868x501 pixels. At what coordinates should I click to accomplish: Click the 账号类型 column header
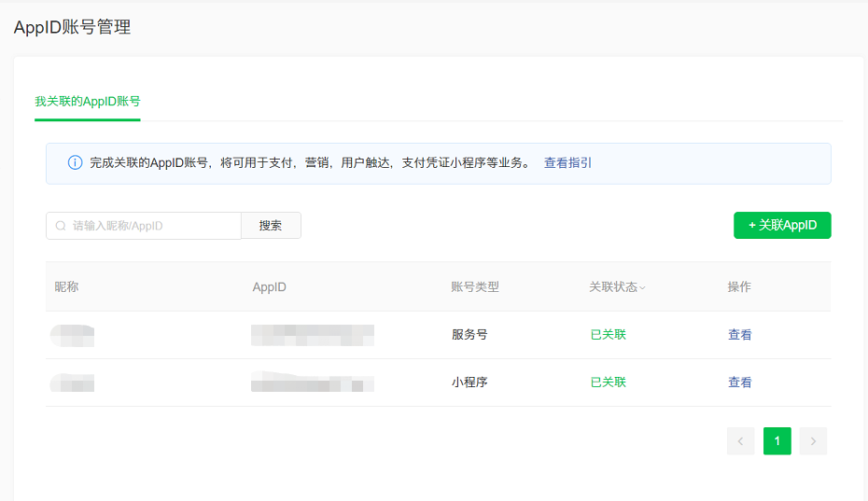[x=475, y=286]
